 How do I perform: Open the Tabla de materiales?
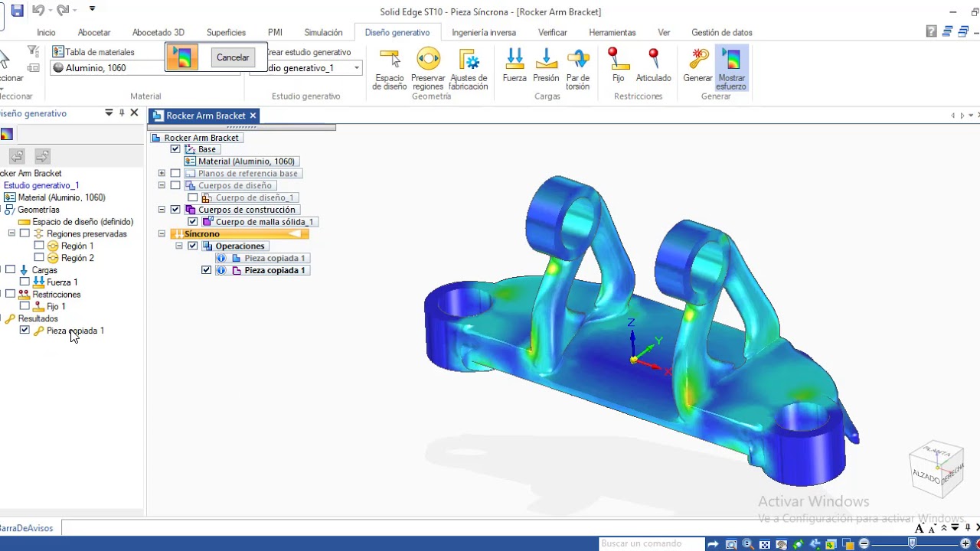(93, 52)
